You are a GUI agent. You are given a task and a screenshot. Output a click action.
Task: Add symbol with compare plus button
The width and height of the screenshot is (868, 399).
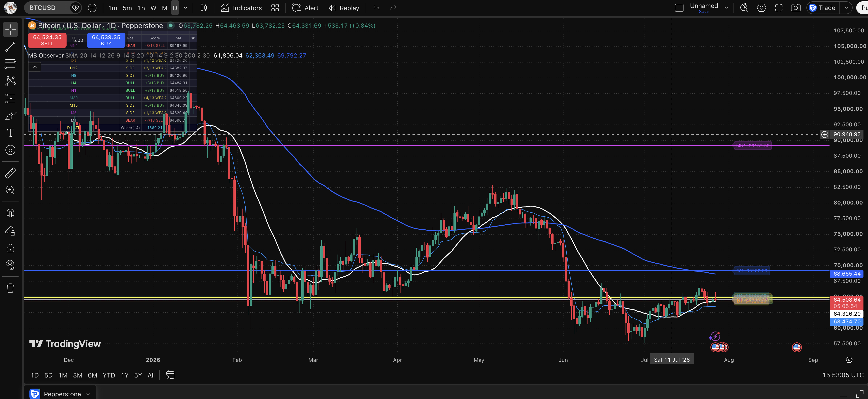[x=92, y=8]
